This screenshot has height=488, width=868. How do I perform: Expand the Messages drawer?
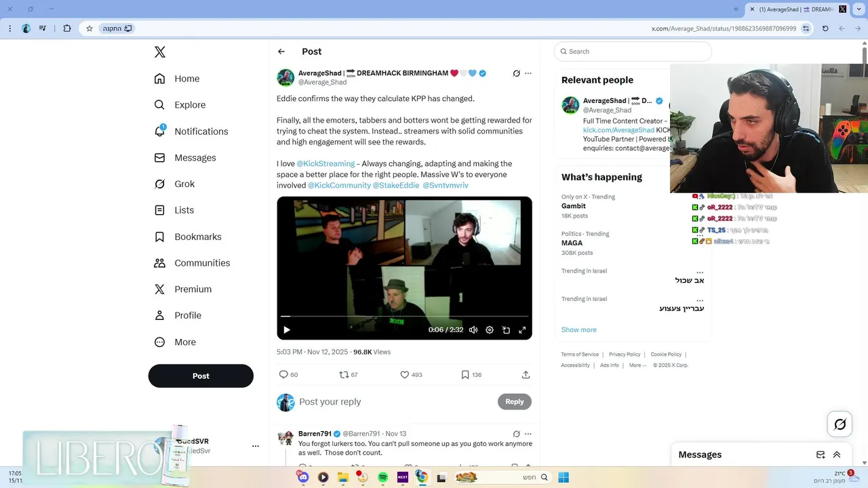837,455
